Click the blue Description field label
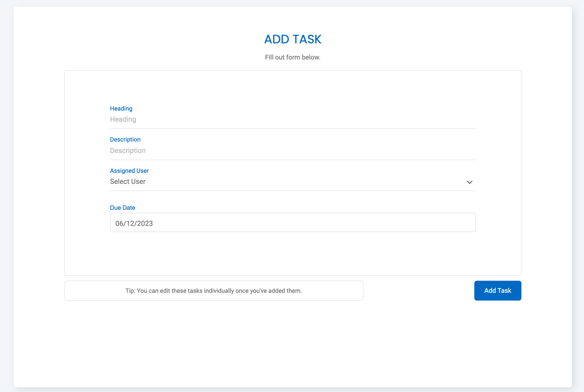This screenshot has height=392, width=584. (125, 139)
